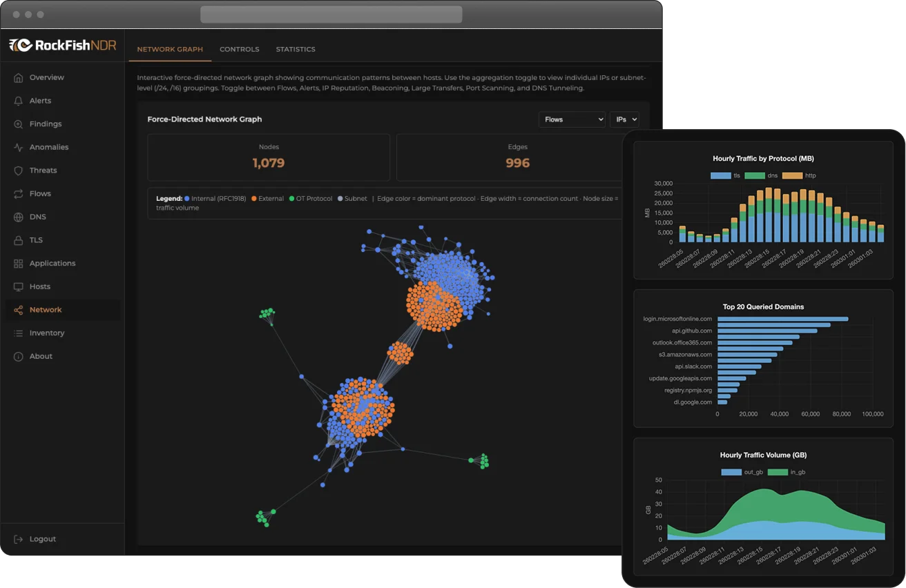Open the DNS globe icon in the sidebar
The width and height of the screenshot is (906, 588).
pos(19,216)
